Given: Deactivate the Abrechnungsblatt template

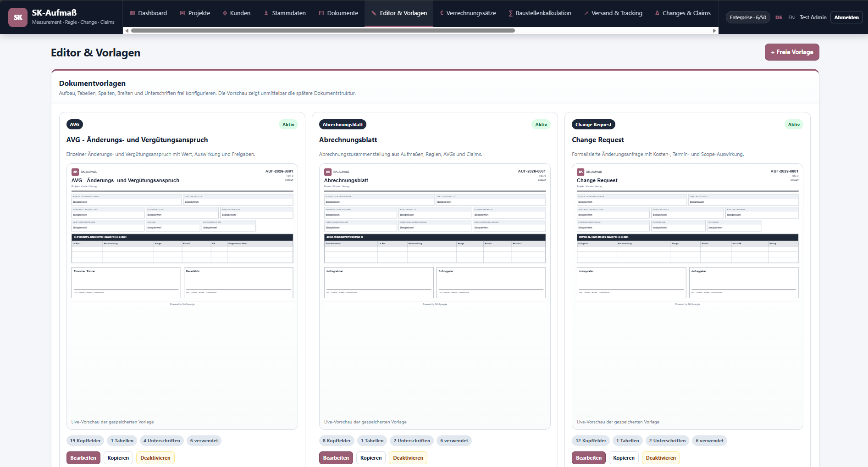Looking at the screenshot, I should point(408,458).
